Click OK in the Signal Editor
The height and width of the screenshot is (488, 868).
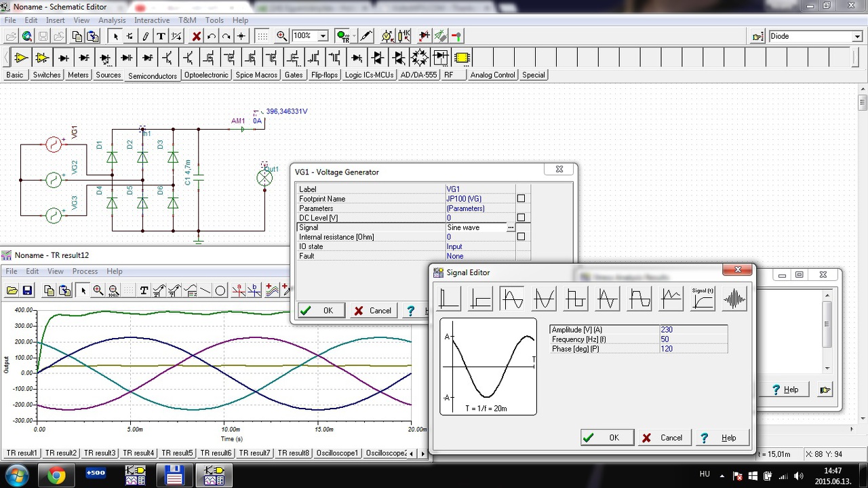tap(607, 438)
